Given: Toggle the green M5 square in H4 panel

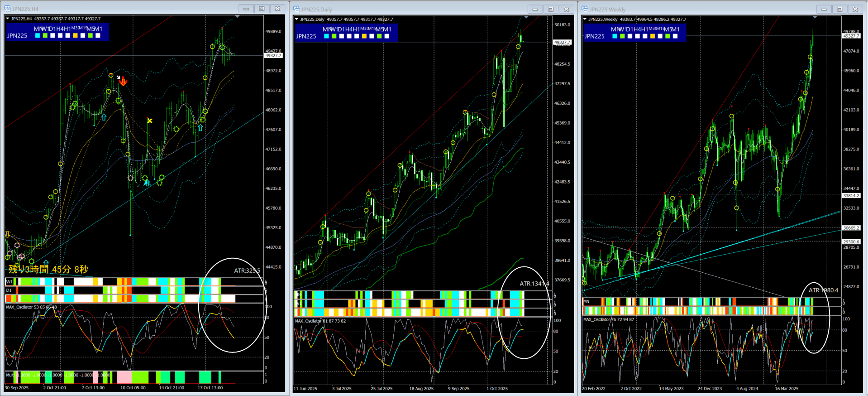Looking at the screenshot, I should 91,35.
